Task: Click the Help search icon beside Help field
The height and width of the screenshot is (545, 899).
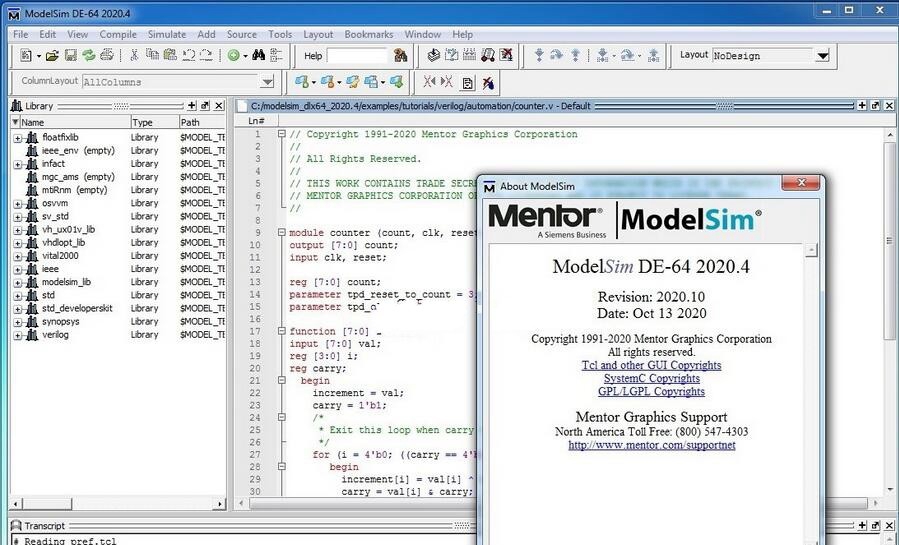Action: (x=400, y=56)
